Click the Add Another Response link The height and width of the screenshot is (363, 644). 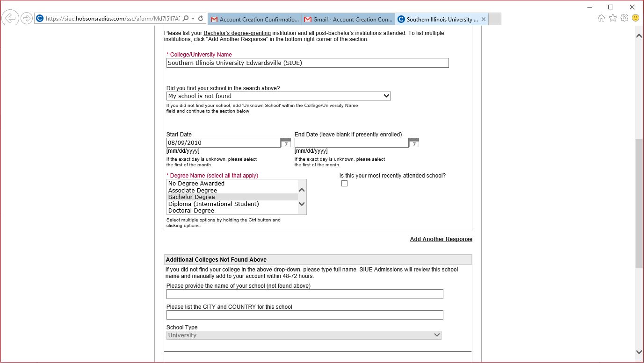tap(441, 239)
